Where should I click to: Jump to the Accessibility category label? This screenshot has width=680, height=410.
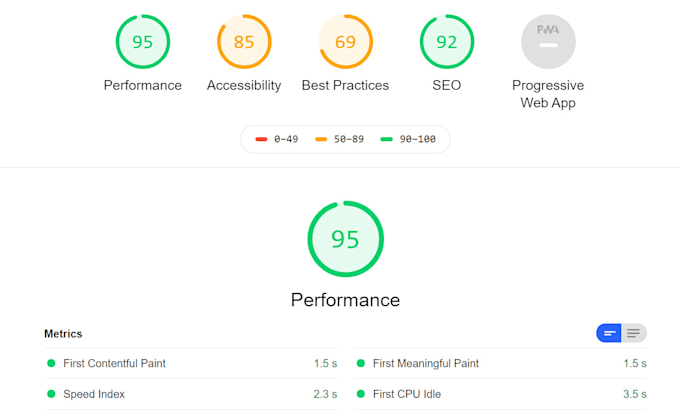click(x=244, y=86)
